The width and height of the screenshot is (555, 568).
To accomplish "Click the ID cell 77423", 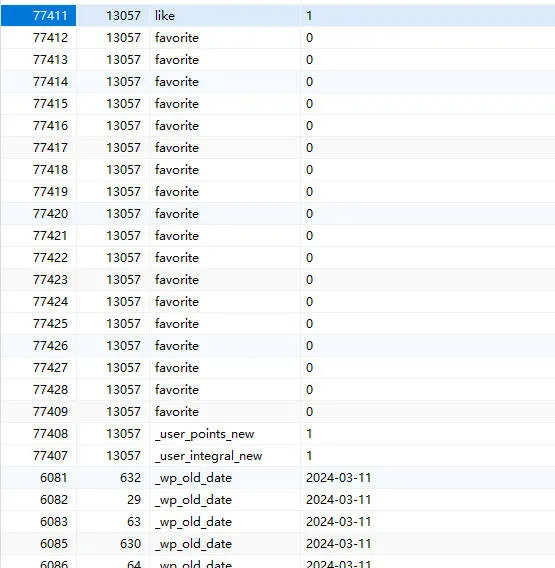I will [38, 280].
